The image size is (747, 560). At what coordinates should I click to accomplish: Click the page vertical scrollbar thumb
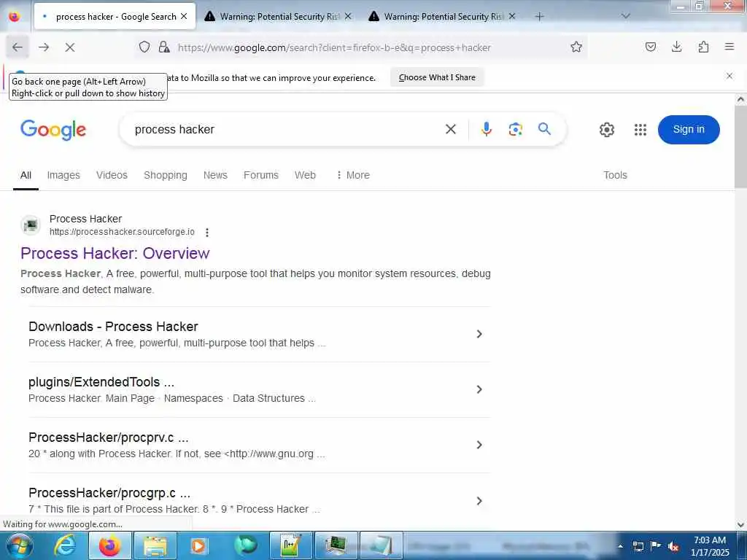740,147
